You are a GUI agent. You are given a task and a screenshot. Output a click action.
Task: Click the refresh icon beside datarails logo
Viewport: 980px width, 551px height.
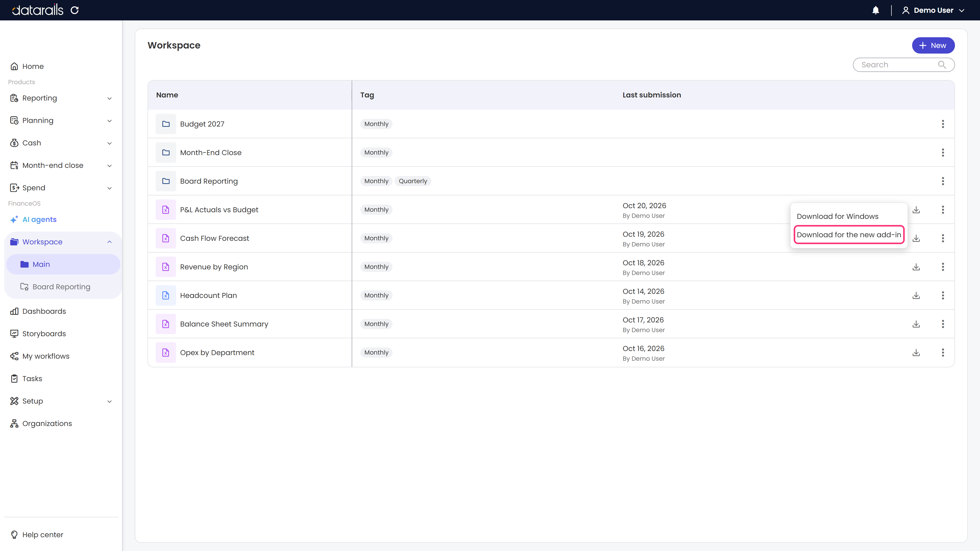point(75,10)
